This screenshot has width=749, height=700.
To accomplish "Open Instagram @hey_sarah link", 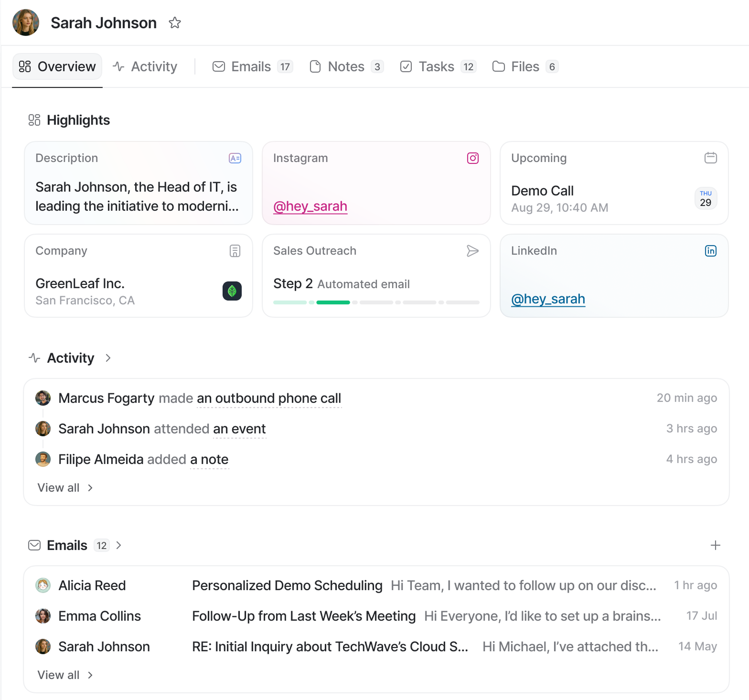I will point(310,206).
